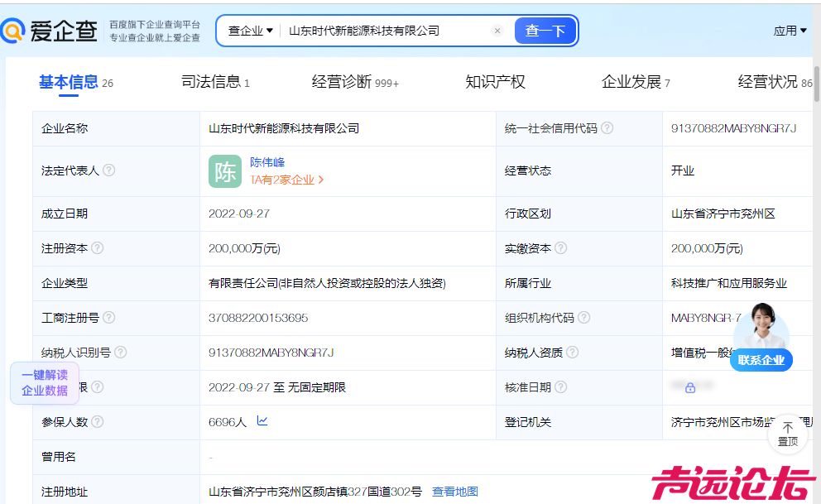Click the vertical page scrollbar

coord(817,84)
